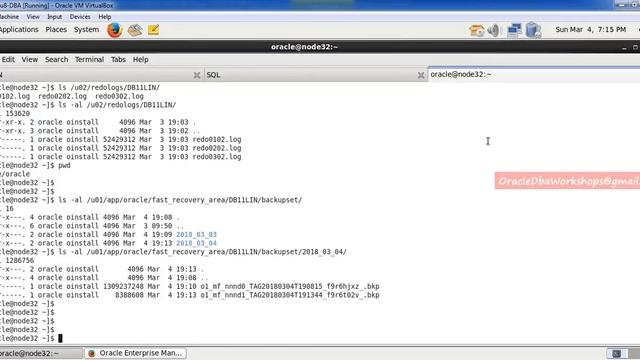Screen dimensions: 640x360
Task: Click redo0202.log in the long listing
Action: tap(217, 148)
